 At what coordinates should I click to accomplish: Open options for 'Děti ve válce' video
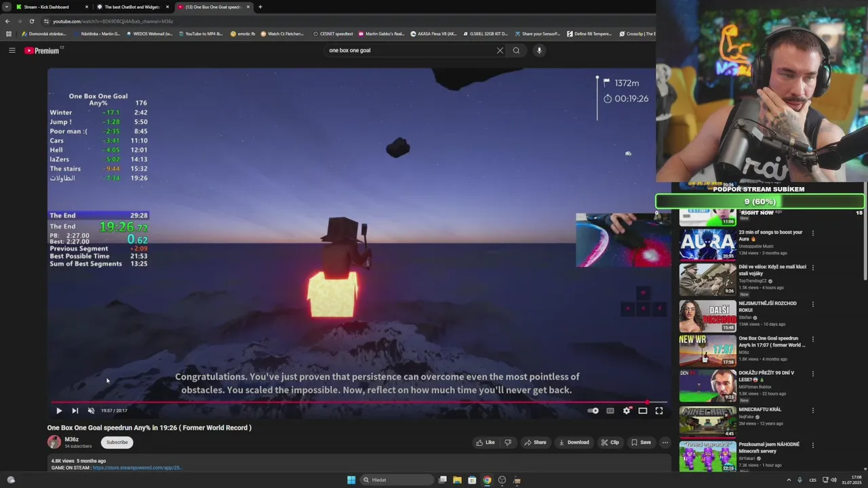(x=812, y=268)
